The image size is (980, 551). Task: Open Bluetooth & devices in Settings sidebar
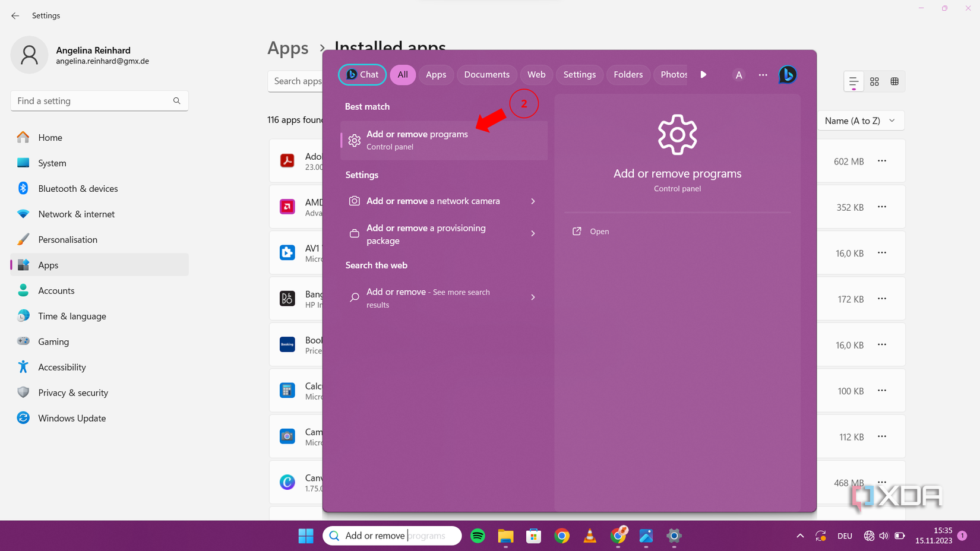tap(99, 188)
